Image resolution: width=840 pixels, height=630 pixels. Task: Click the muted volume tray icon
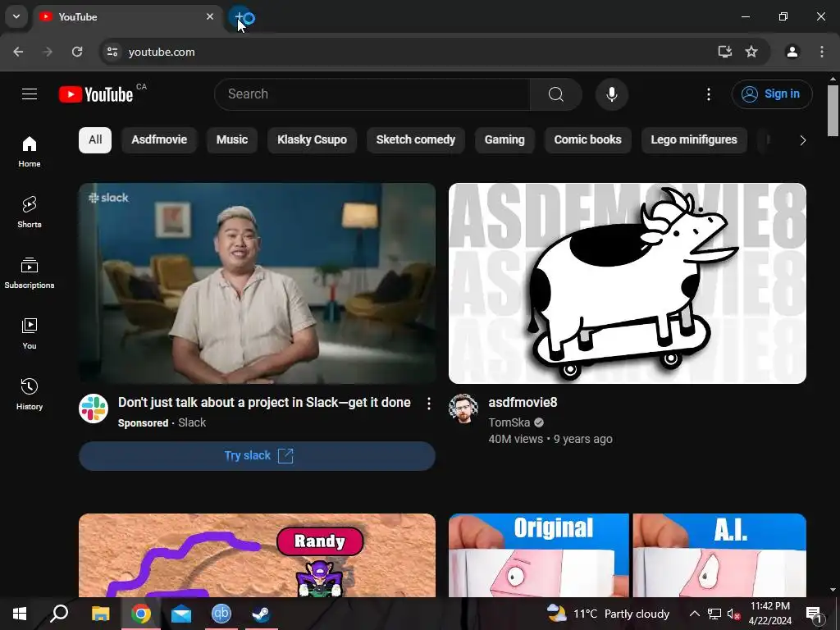point(733,614)
